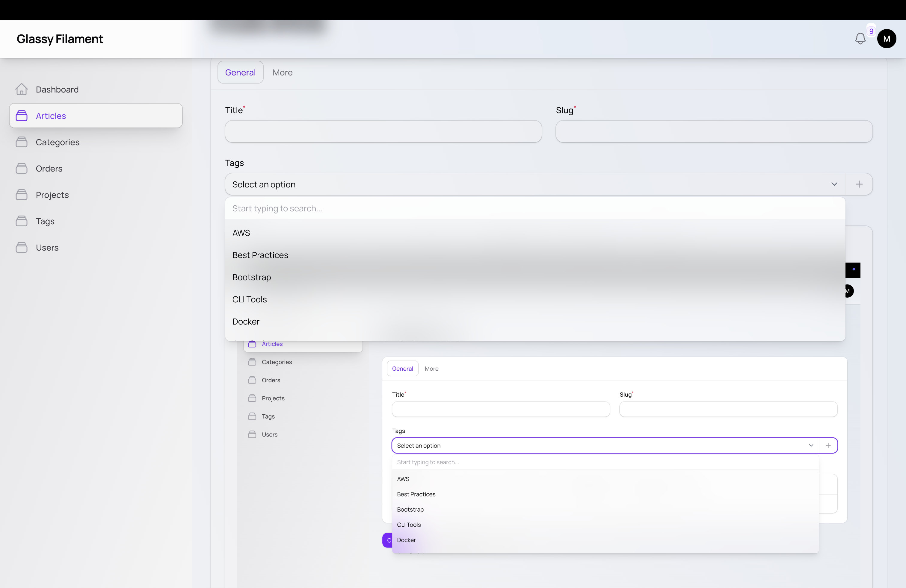Open Categories in embedded preview sidebar
906x588 pixels.
[x=303, y=362]
